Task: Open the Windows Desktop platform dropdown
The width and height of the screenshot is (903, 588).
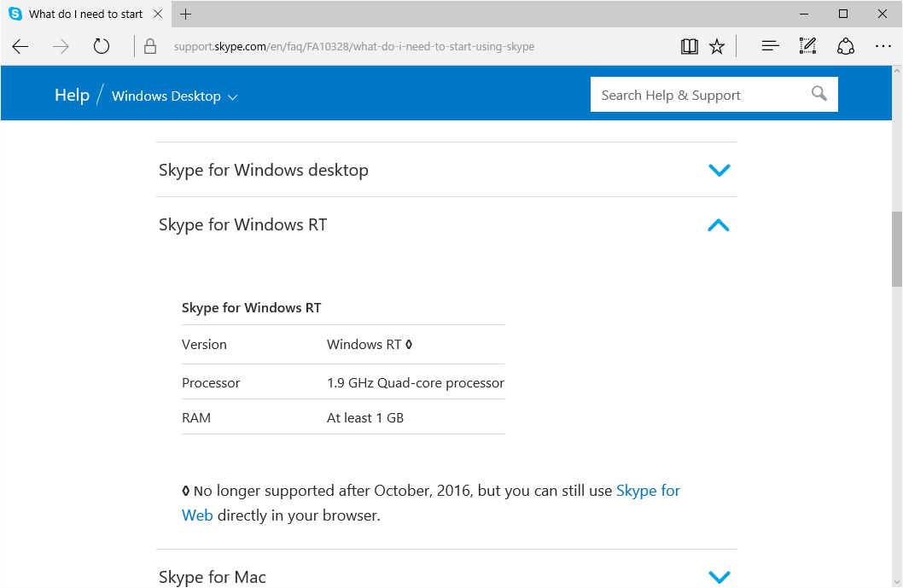Action: (x=174, y=96)
